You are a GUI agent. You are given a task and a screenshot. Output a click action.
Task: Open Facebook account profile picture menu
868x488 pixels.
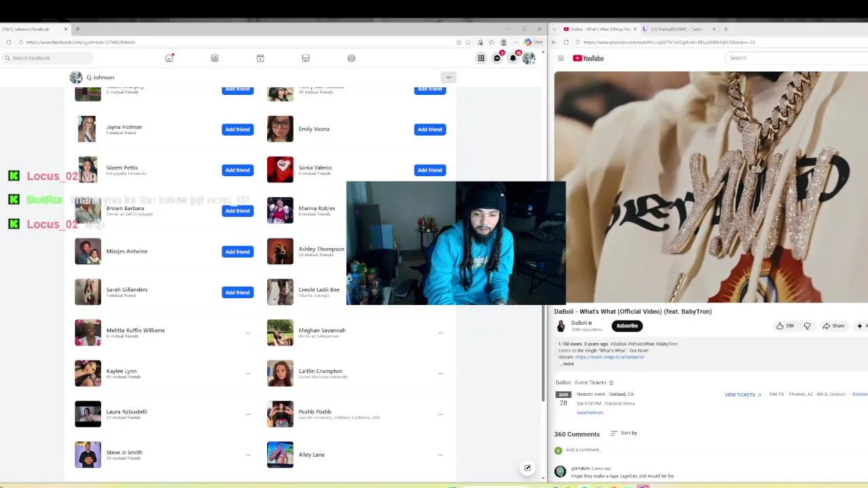529,58
